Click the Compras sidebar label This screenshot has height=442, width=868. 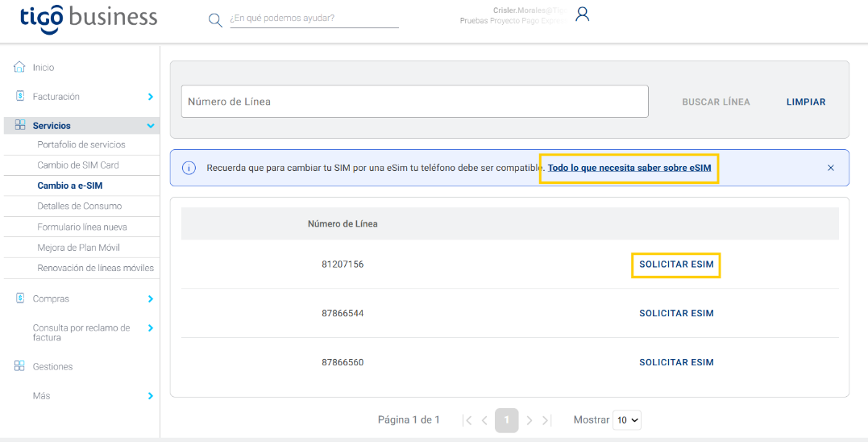pos(51,299)
